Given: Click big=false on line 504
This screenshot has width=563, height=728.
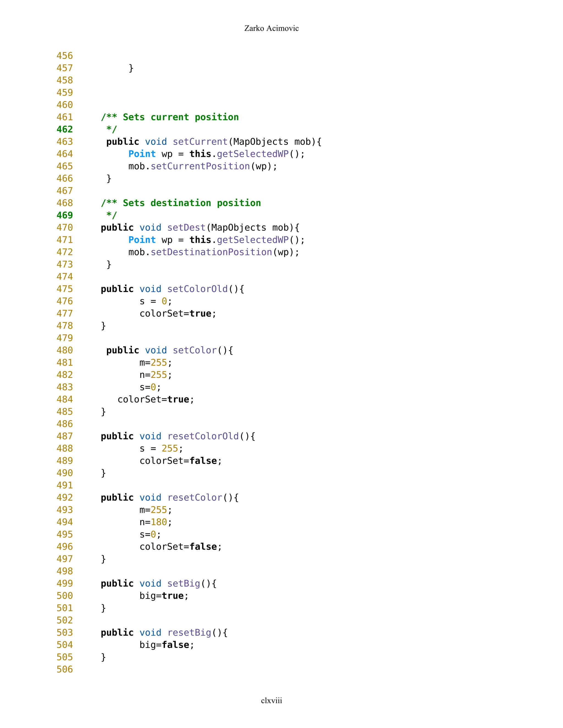Looking at the screenshot, I should [x=167, y=645].
